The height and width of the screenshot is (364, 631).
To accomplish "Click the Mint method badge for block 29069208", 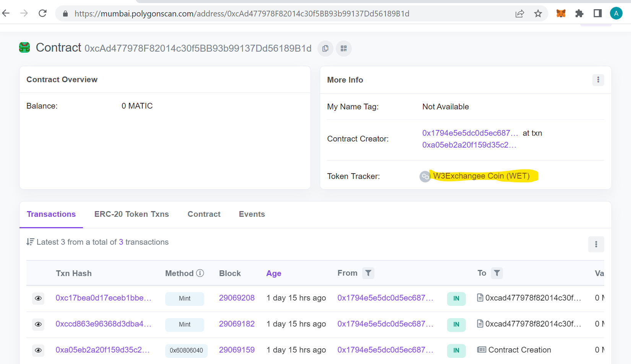I will [185, 299].
